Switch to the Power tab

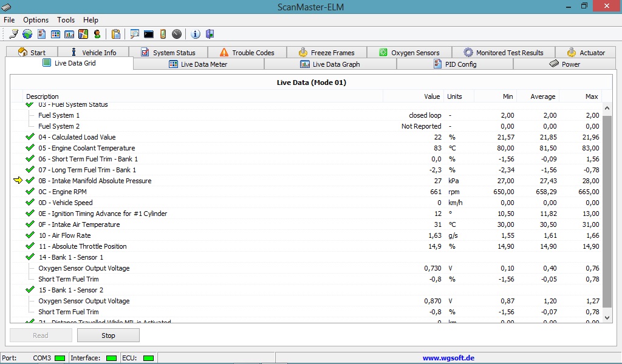pos(564,64)
